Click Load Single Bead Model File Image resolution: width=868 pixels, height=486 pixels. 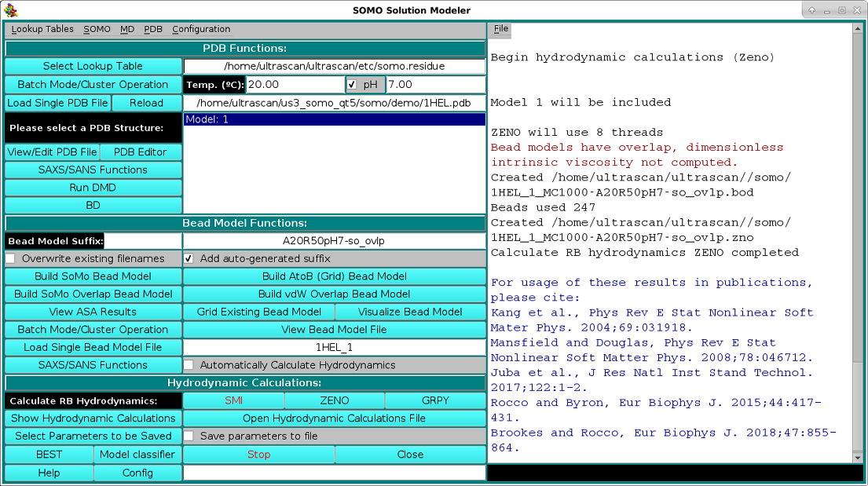(x=93, y=347)
